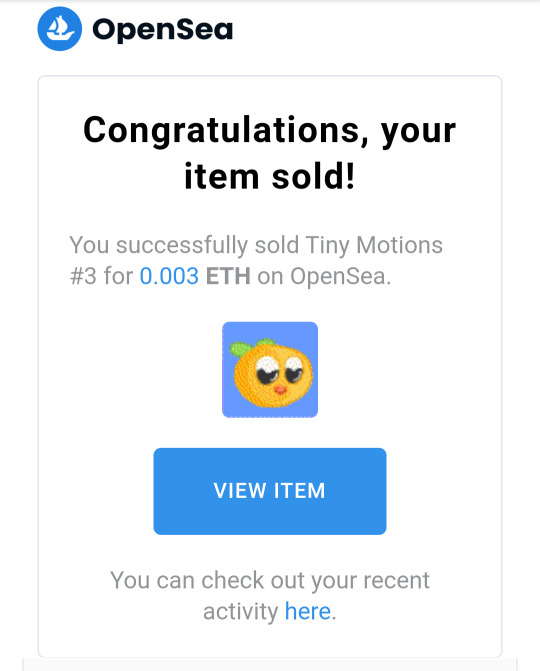Click the '#3' item number text

point(83,276)
